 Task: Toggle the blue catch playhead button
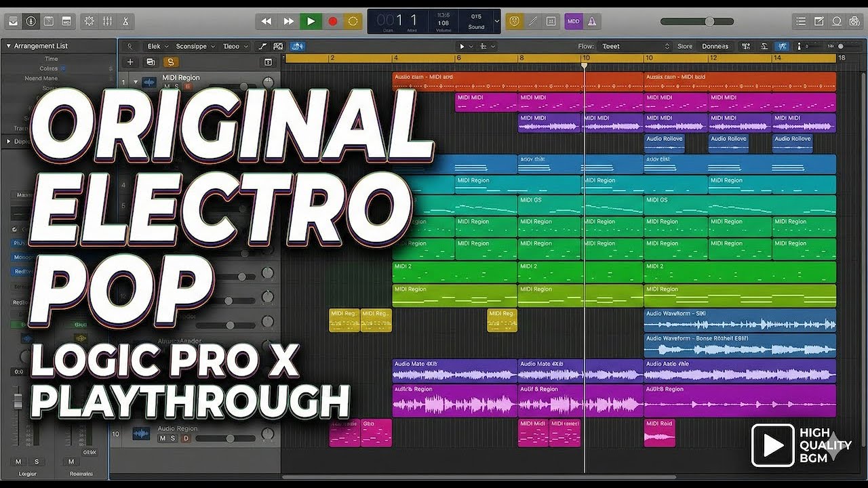coord(297,46)
